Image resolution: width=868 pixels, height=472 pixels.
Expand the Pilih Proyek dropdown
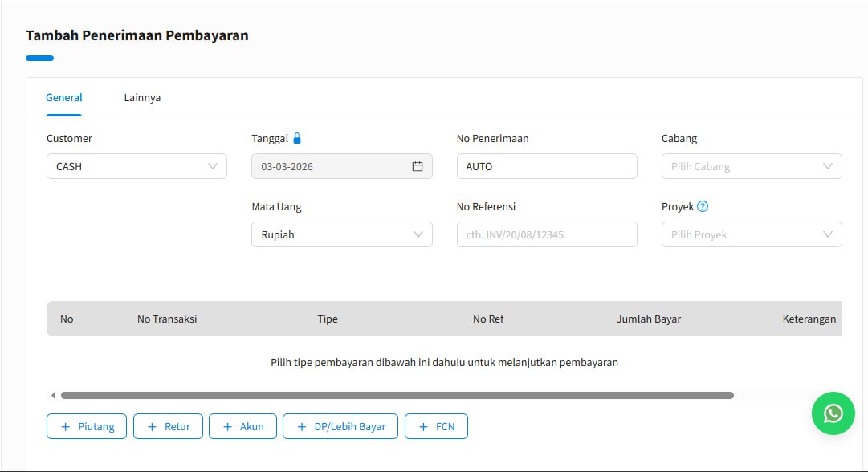point(751,234)
